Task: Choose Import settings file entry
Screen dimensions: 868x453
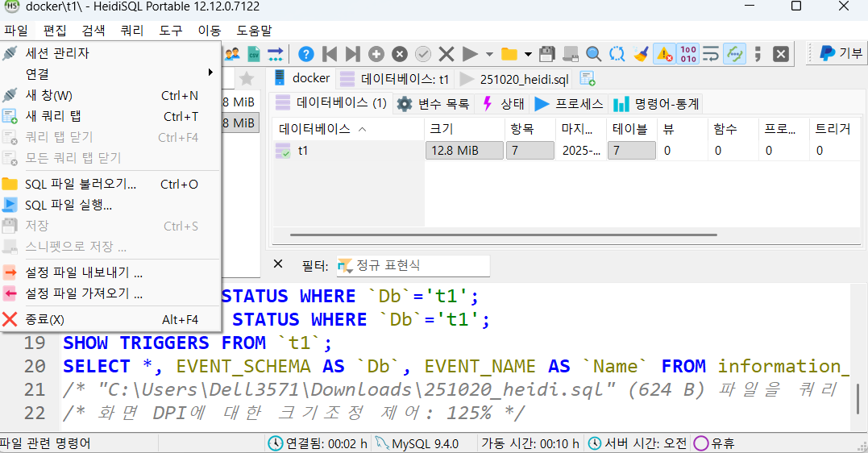Action: (110, 293)
